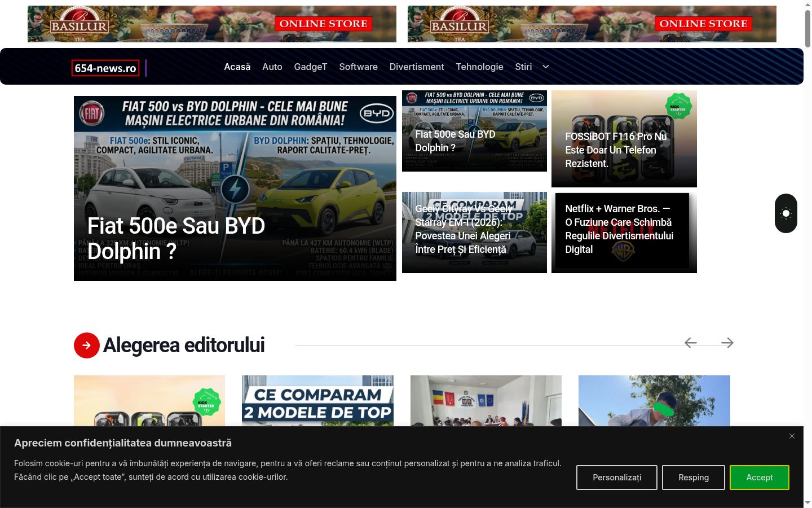Screen dimensions: 812x508
Task: Open the Divertisment menu item
Action: tap(417, 67)
